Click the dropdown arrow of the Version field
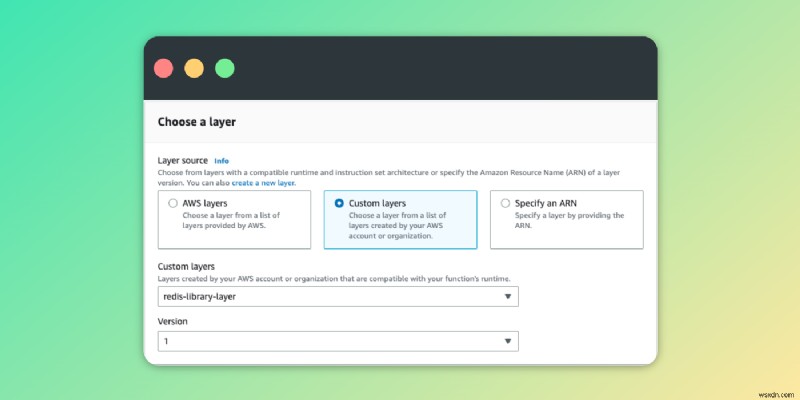 coord(508,341)
